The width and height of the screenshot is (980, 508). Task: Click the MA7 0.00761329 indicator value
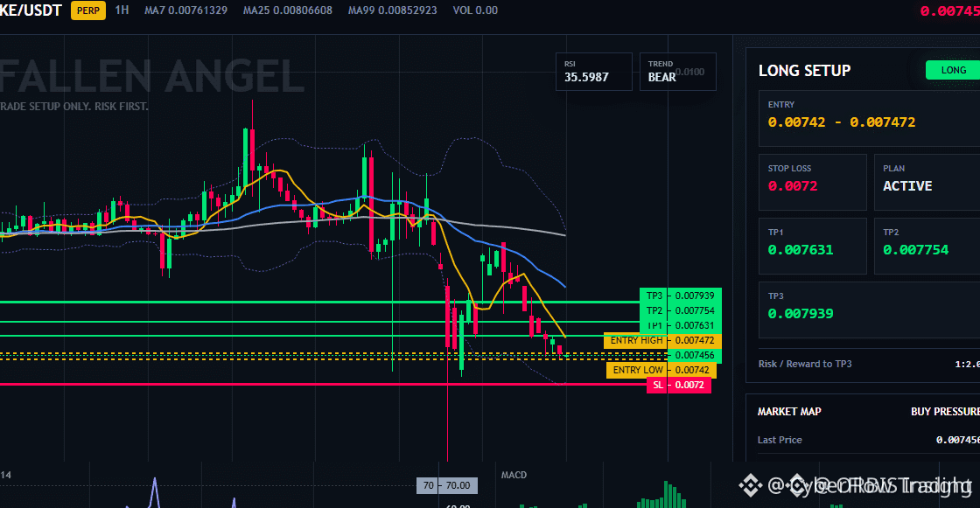click(x=185, y=10)
